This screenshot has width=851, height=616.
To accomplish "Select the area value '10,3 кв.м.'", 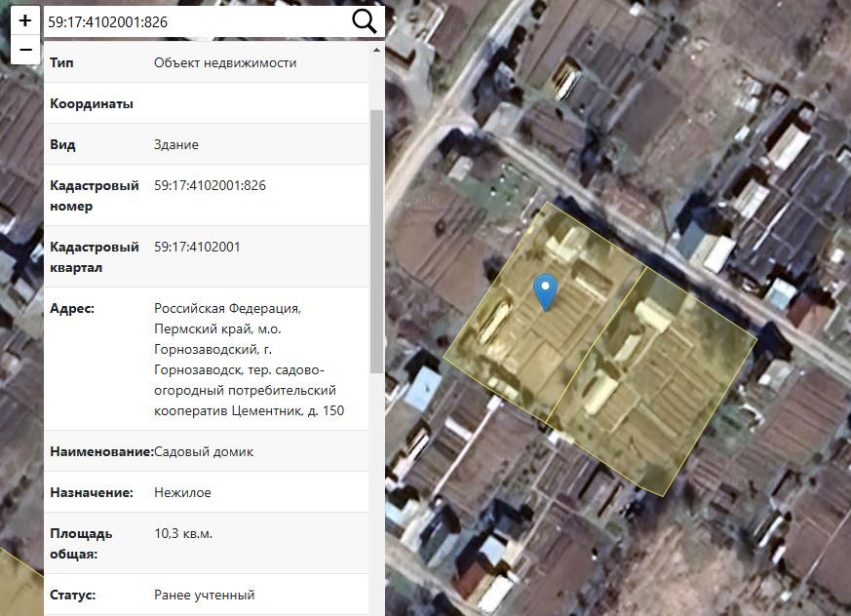I will coord(183,533).
